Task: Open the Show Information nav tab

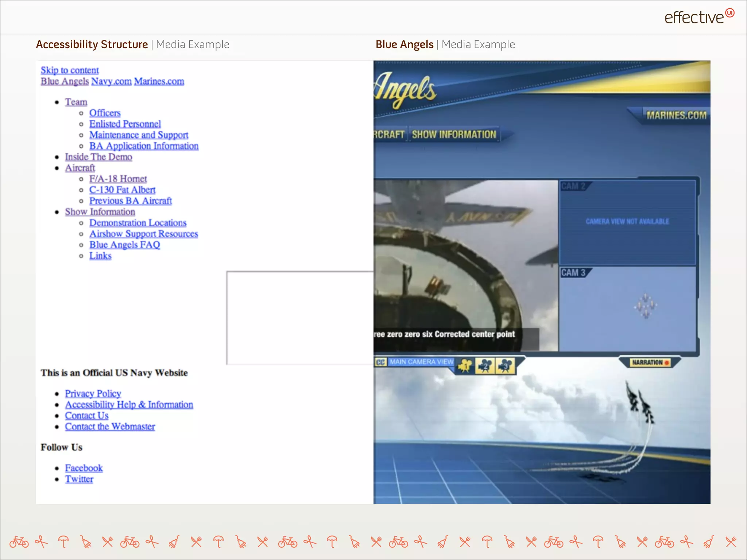Action: tap(454, 135)
